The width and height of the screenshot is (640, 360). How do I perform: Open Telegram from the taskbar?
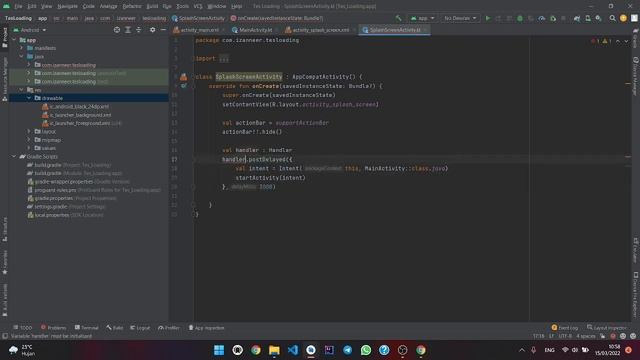click(347, 350)
